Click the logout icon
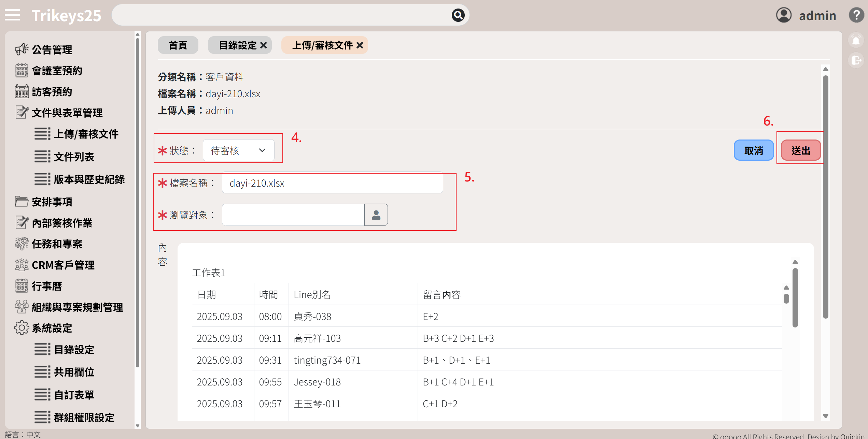The width and height of the screenshot is (868, 439). (856, 61)
